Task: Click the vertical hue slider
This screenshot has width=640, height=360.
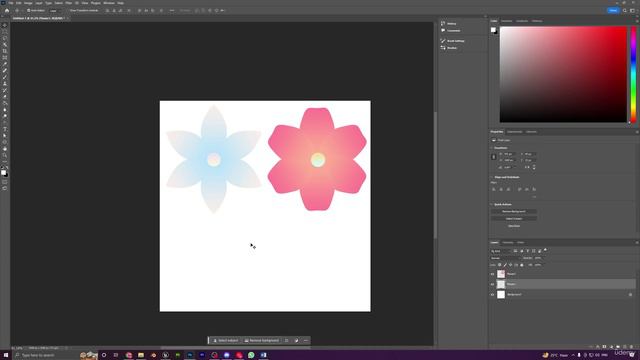Action: [x=633, y=74]
